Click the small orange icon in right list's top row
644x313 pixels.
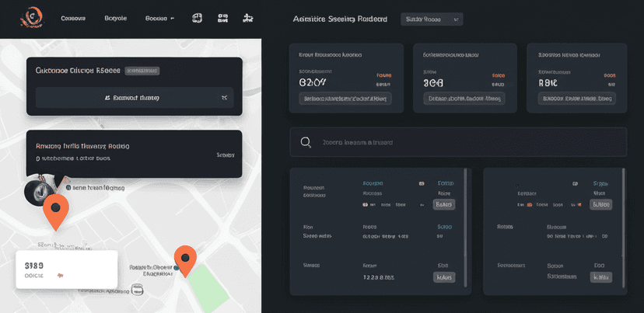click(530, 204)
